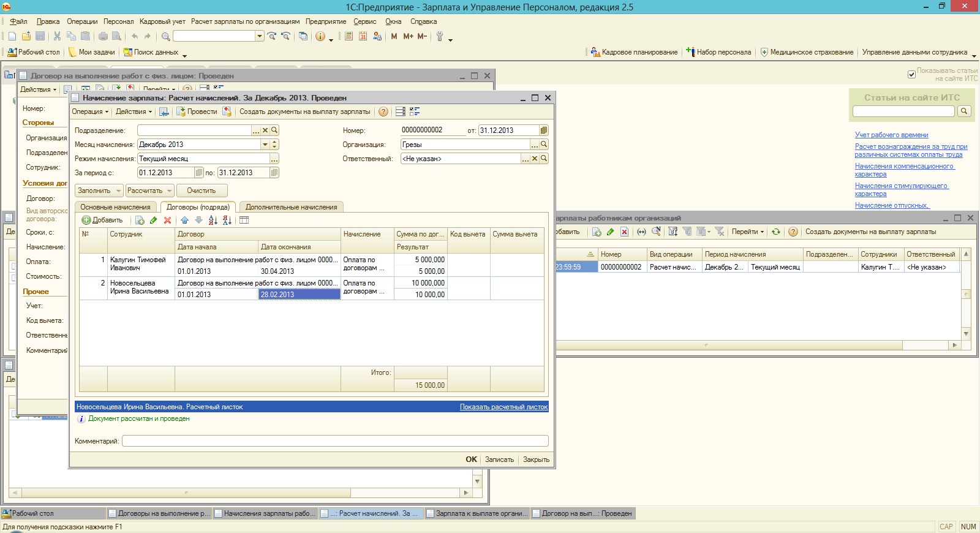Open the main toolbar search combo dropdown

pyautogui.click(x=260, y=37)
